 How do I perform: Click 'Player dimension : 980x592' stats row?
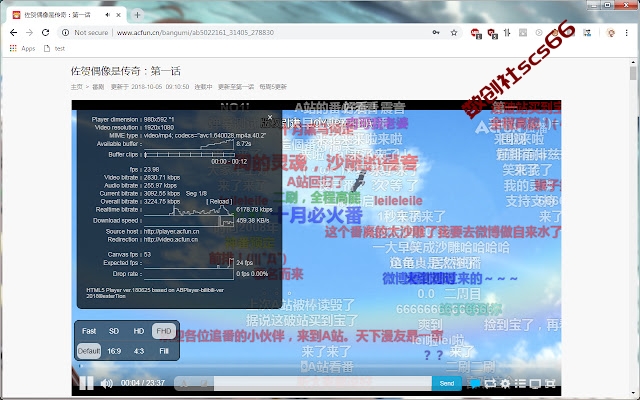point(133,120)
